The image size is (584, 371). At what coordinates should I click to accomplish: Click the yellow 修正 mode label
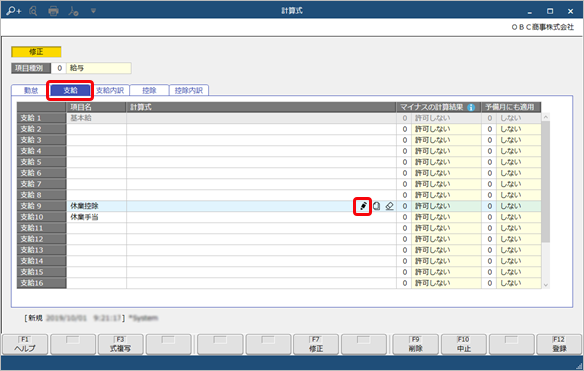tap(36, 52)
